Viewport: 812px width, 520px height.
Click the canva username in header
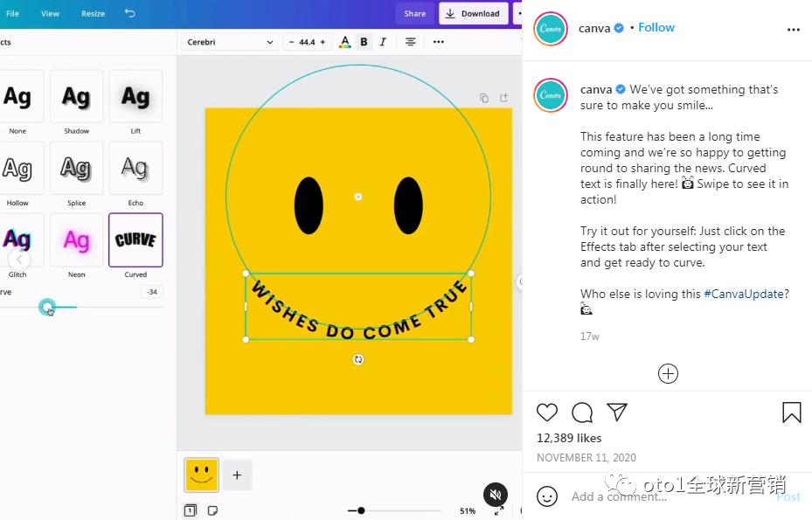click(594, 28)
